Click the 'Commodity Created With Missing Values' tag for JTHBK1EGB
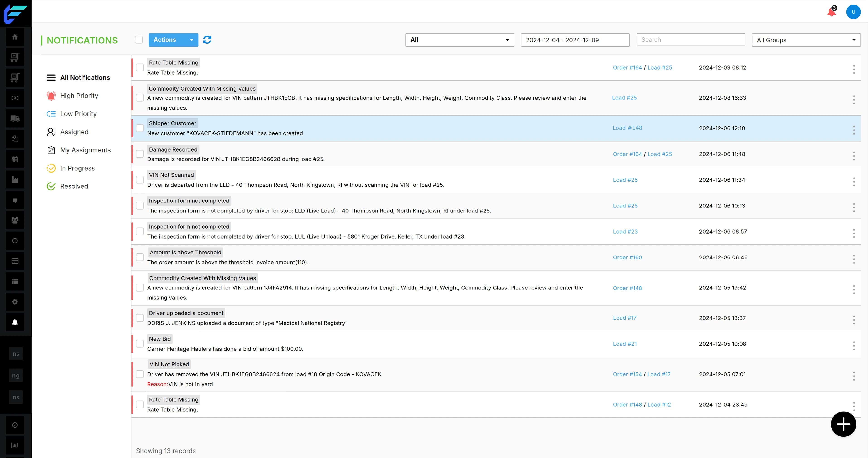This screenshot has width=868, height=458. tap(202, 89)
